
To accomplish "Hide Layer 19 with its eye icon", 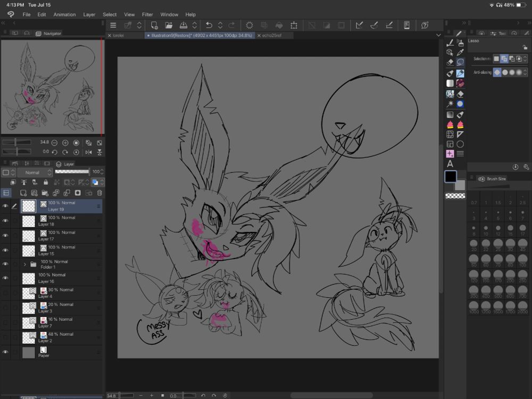I will [x=5, y=206].
